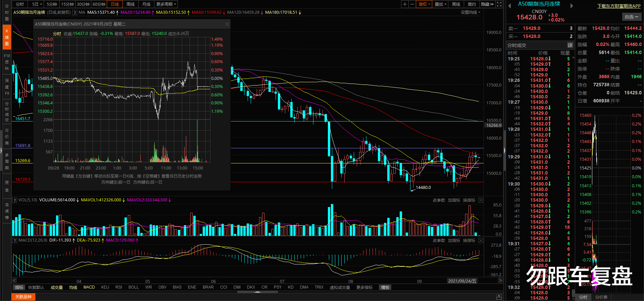Click the horizontal scrollbar under indicators
The image size is (644, 301).
257,292
